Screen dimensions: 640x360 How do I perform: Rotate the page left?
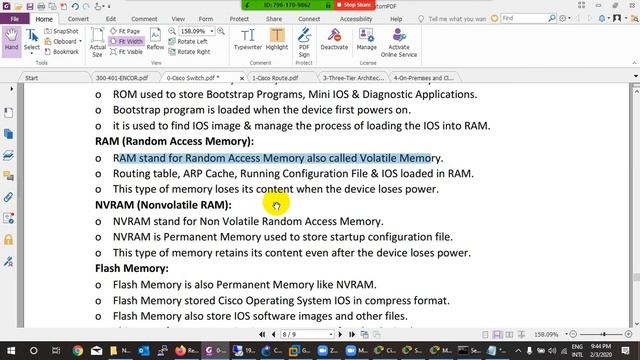click(188, 41)
